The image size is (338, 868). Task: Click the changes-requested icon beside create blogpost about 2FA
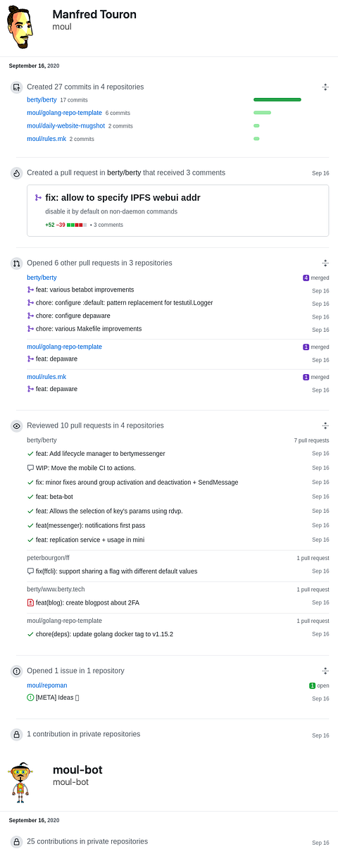pyautogui.click(x=30, y=602)
